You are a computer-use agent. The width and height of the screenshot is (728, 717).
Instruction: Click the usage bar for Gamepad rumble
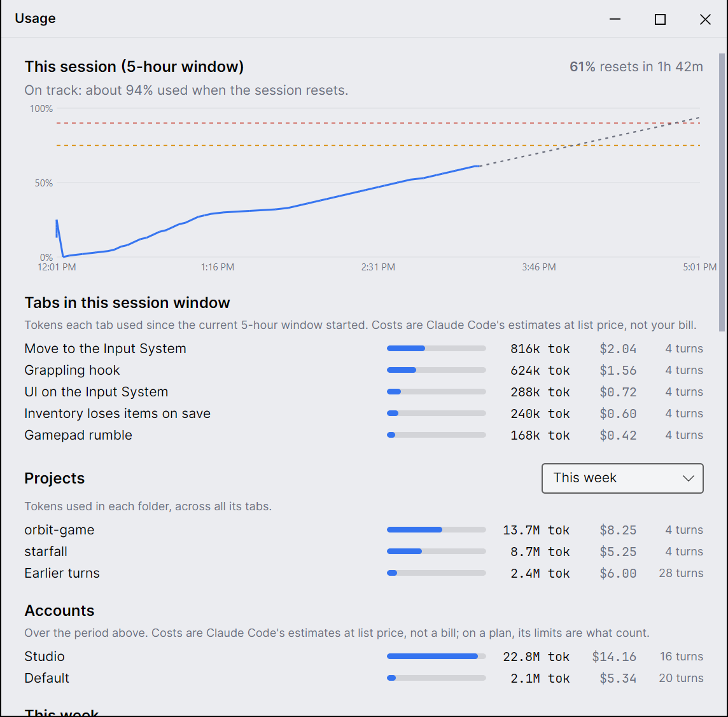(x=437, y=435)
